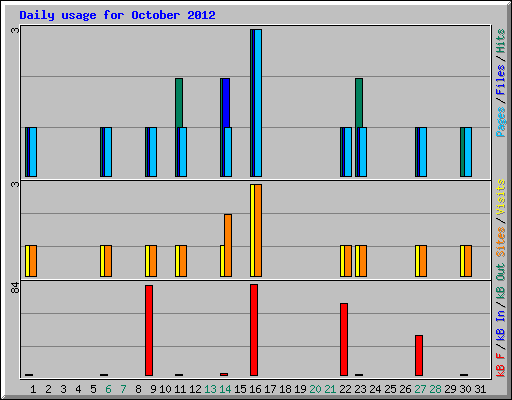Click the tiny red kB bar for day 14
The height and width of the screenshot is (400, 512).
pyautogui.click(x=224, y=374)
